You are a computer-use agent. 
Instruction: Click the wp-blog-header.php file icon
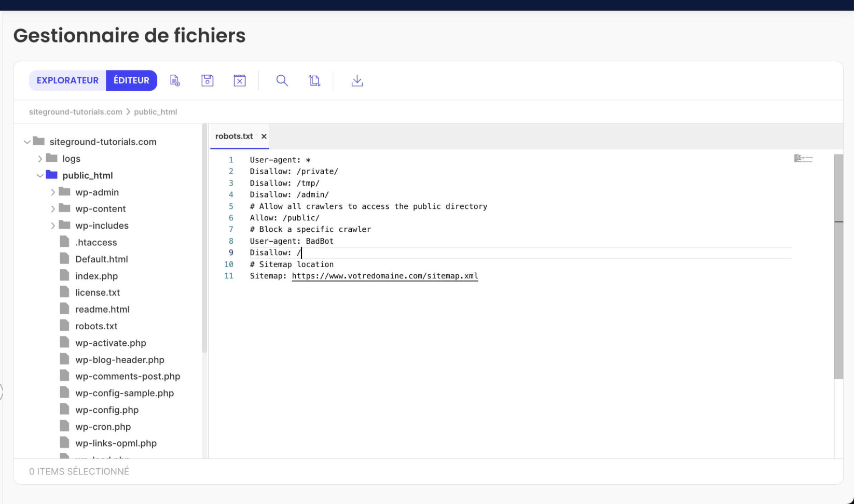(64, 359)
